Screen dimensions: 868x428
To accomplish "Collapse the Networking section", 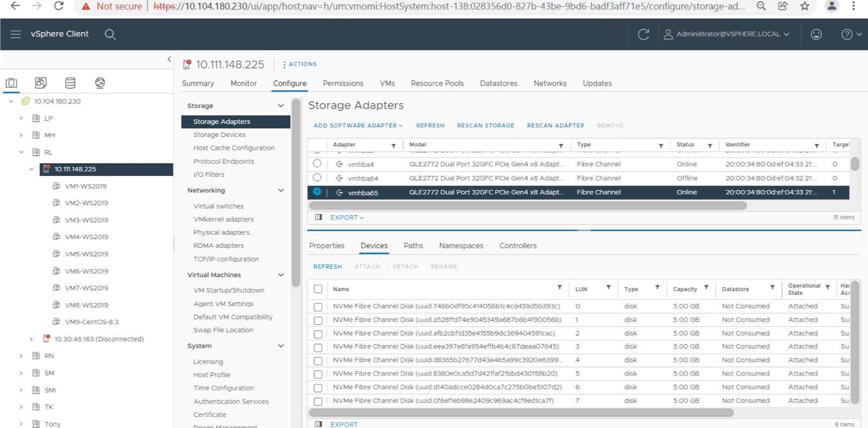I will (x=281, y=190).
